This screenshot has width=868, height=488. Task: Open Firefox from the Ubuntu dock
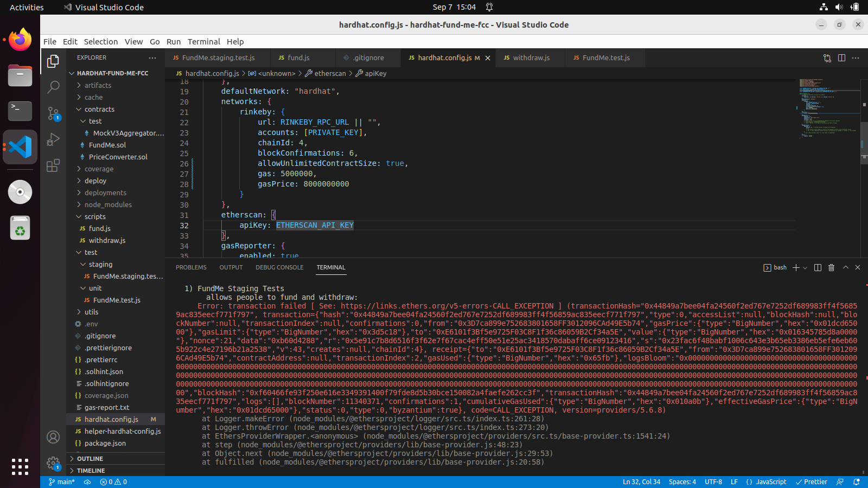(20, 40)
